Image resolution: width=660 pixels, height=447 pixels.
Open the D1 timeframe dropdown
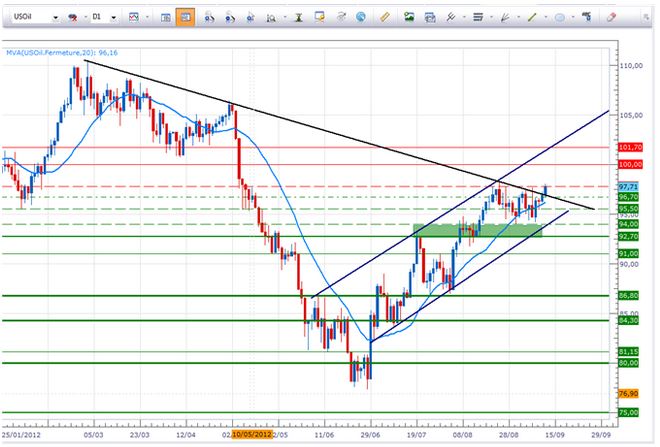(116, 17)
